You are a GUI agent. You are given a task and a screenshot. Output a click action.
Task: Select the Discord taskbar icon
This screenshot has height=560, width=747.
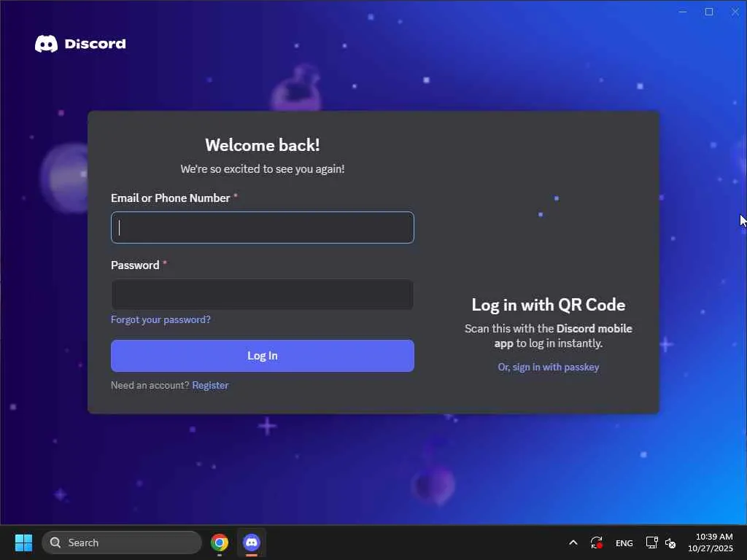click(x=252, y=542)
